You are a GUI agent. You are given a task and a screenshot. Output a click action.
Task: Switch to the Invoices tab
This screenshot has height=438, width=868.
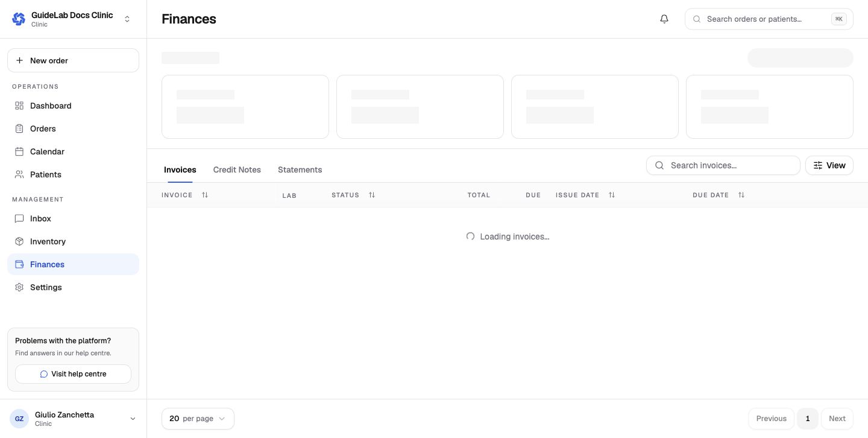[x=180, y=170]
